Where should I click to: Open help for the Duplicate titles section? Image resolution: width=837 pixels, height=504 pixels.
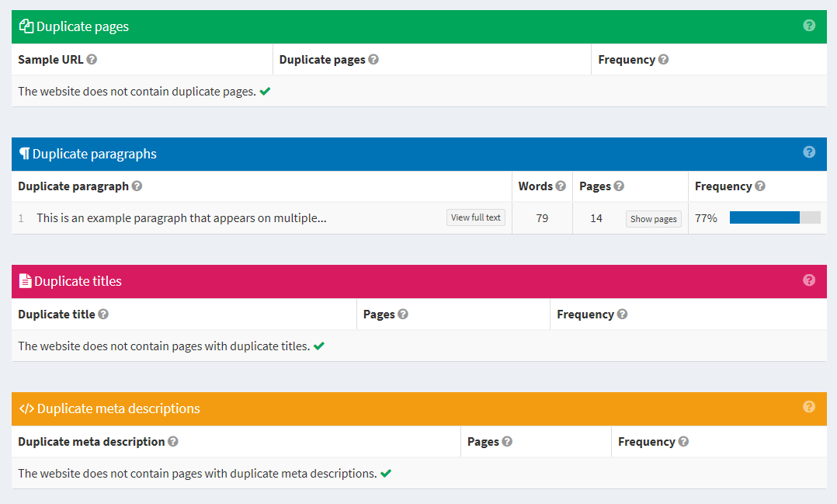[809, 280]
